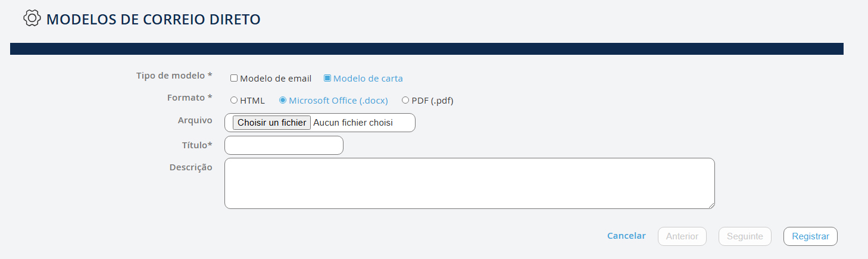The image size is (868, 259).
Task: Click the Arquivo field label
Action: pos(195,120)
